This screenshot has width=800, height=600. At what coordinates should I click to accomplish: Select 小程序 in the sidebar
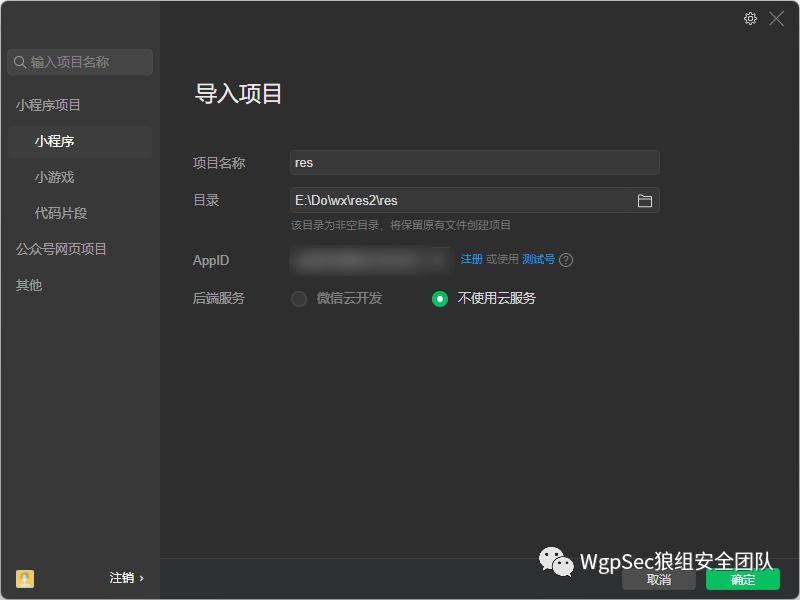point(80,141)
